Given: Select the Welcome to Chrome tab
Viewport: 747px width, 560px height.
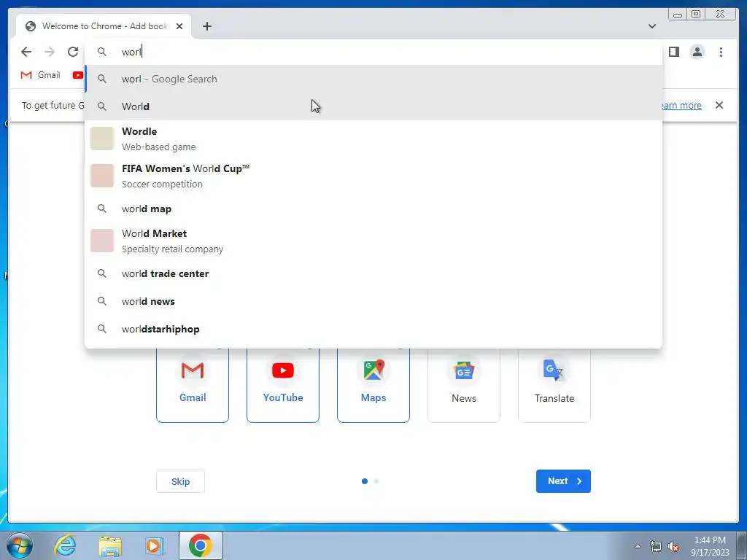Looking at the screenshot, I should tap(104, 26).
